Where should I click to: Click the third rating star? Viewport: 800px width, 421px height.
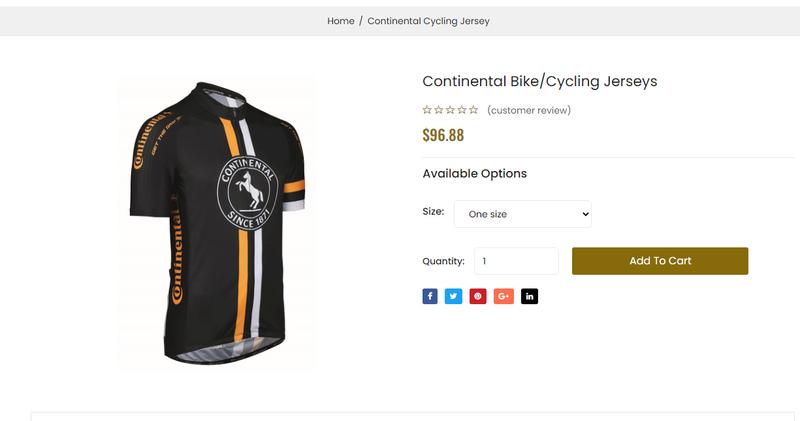pyautogui.click(x=450, y=110)
